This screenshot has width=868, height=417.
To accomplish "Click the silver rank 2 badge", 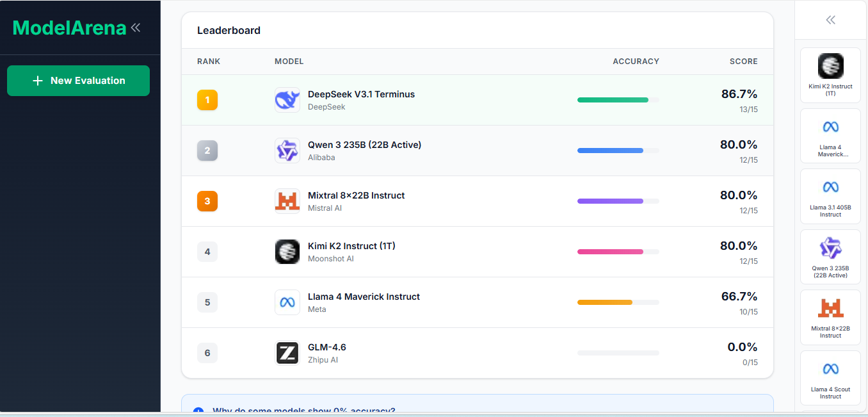I will [x=207, y=151].
